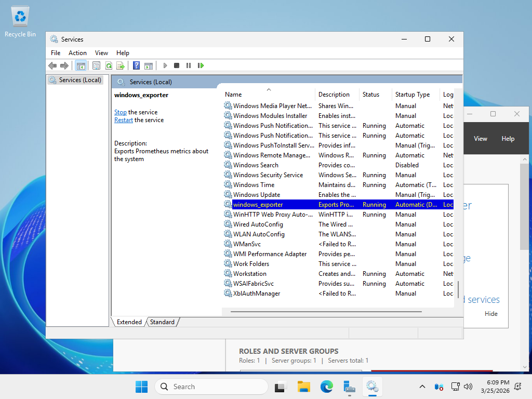Switch to the Standard tab

point(162,322)
